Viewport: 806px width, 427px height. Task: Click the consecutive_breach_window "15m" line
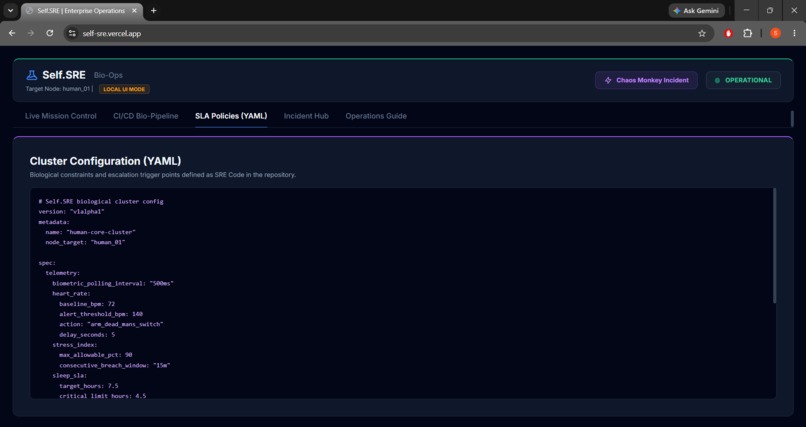pos(115,365)
